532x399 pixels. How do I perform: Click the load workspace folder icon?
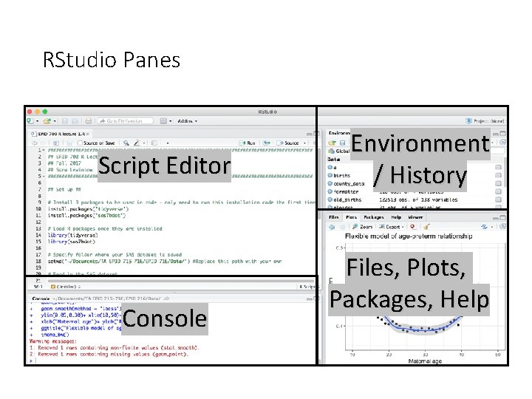[332, 143]
